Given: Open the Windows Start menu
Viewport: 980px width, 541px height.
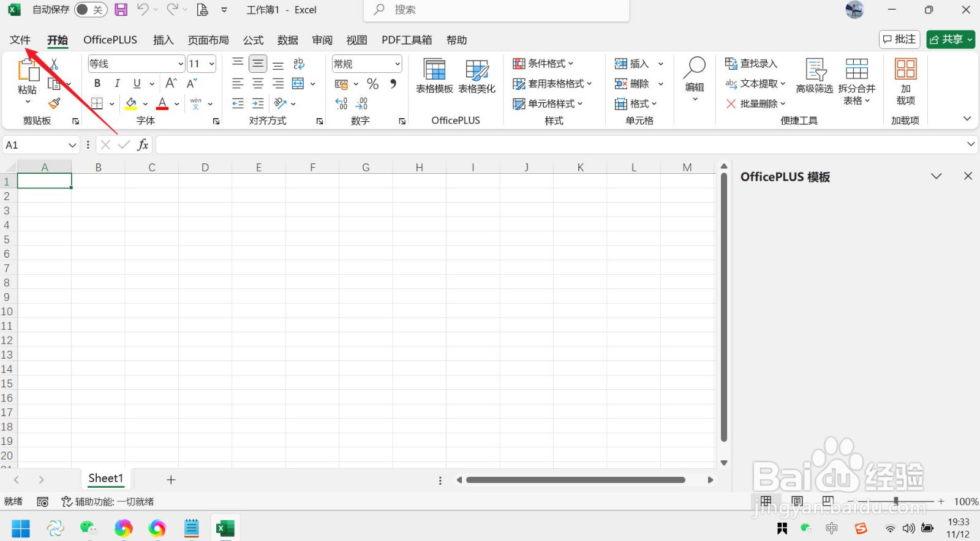Looking at the screenshot, I should click(x=21, y=528).
